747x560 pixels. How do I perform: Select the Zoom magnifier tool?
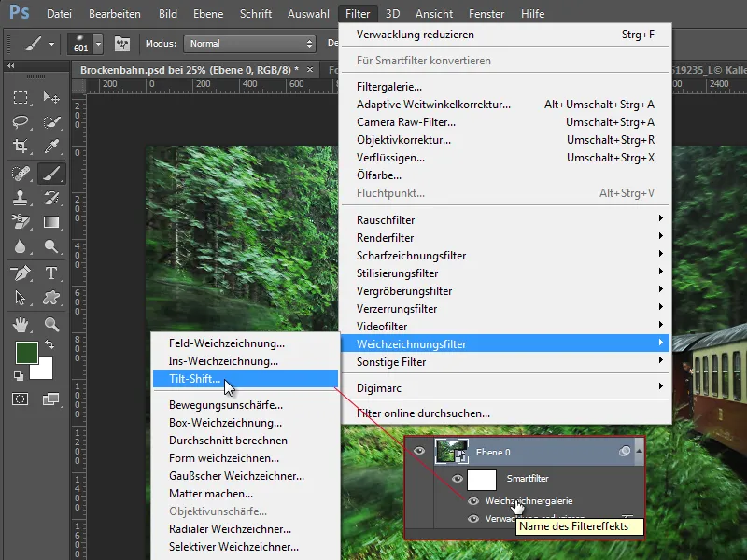(x=51, y=325)
